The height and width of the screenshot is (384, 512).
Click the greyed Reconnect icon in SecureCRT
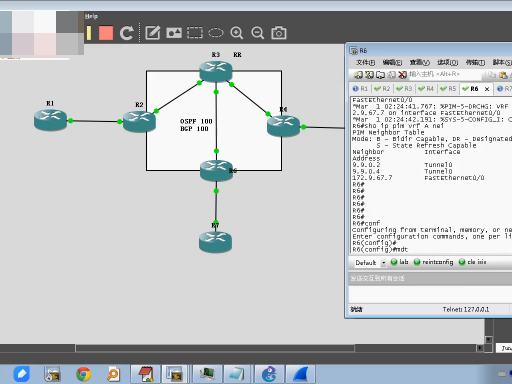pos(391,75)
